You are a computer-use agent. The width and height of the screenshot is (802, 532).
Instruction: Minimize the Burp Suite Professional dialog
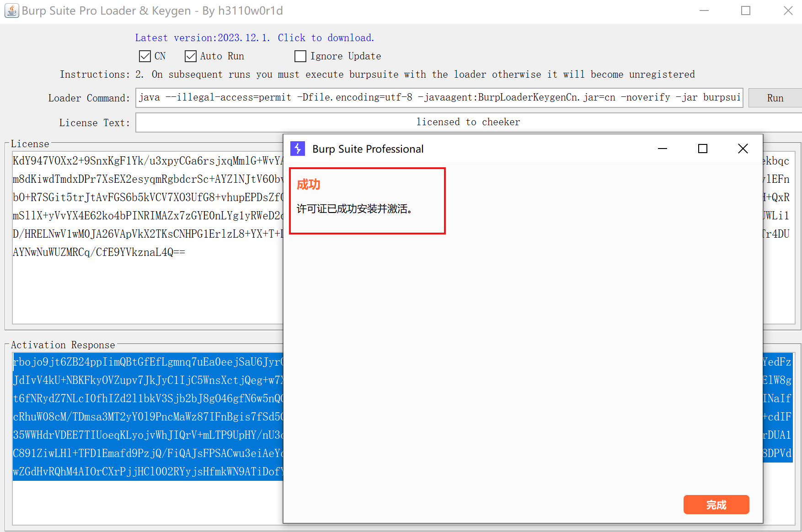[x=663, y=149]
